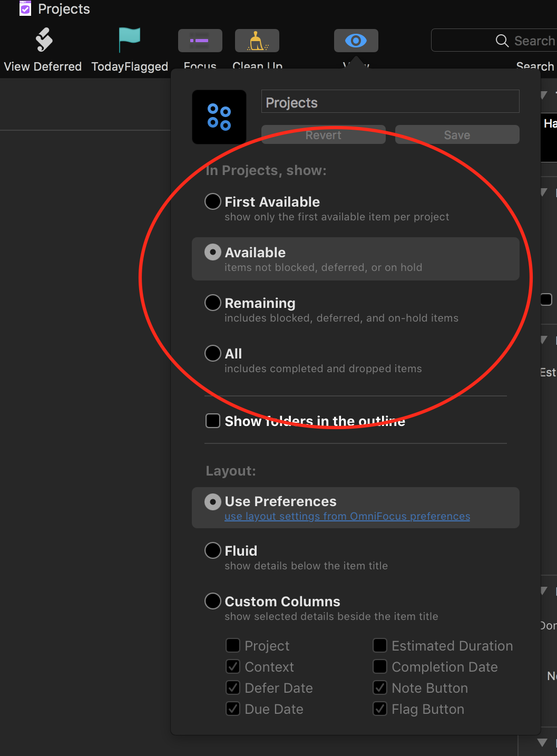Toggle the Defer Date column checkbox
The height and width of the screenshot is (756, 557).
[x=233, y=687]
